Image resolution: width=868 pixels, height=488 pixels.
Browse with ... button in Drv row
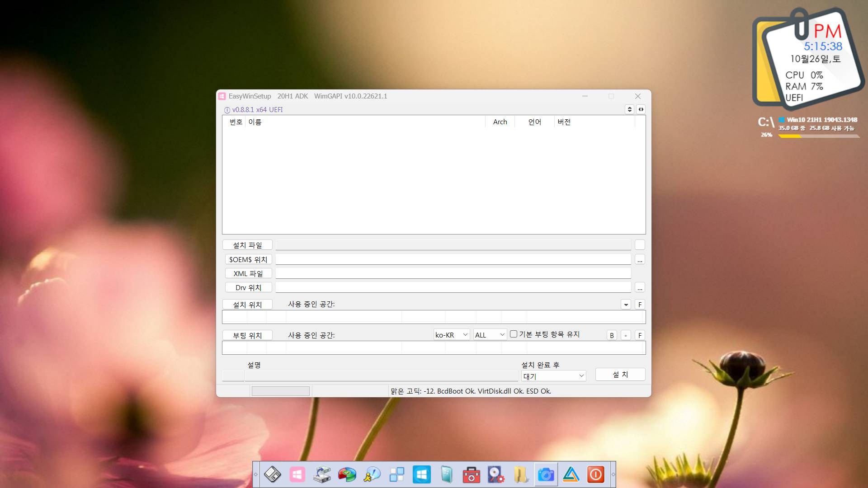coord(640,288)
